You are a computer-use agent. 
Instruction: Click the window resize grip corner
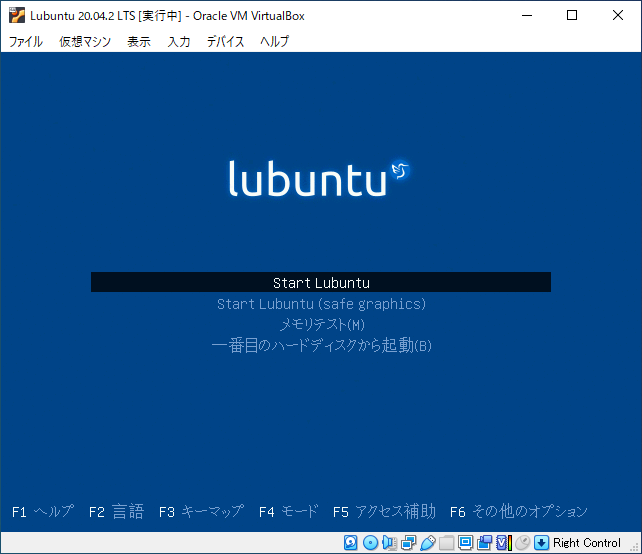[x=635, y=547]
